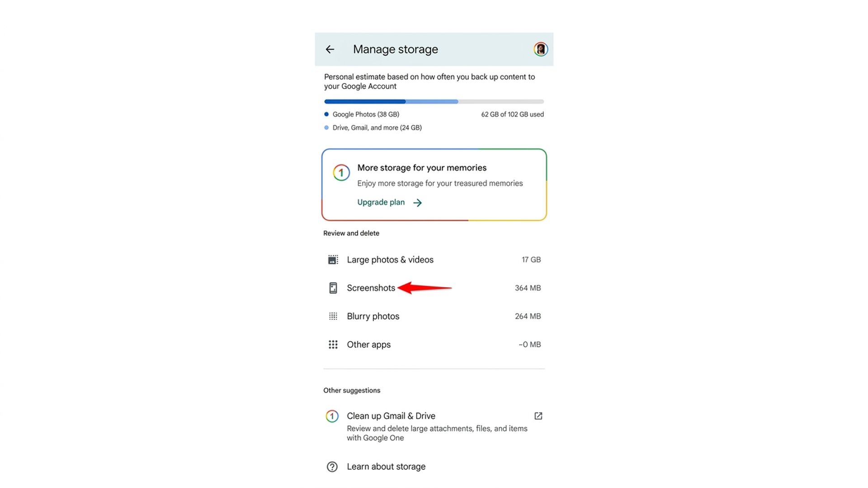Click the storage usage progress bar
Viewport: 868px width, 488px height.
coord(434,102)
